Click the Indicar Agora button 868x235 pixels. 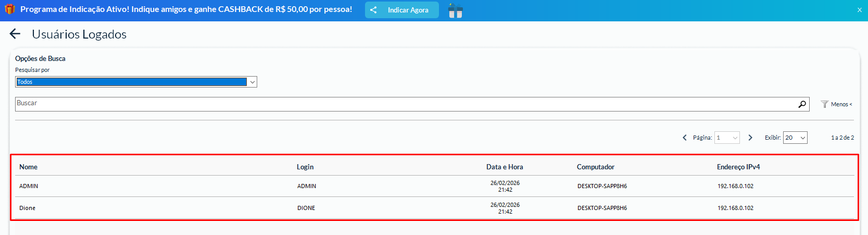401,10
